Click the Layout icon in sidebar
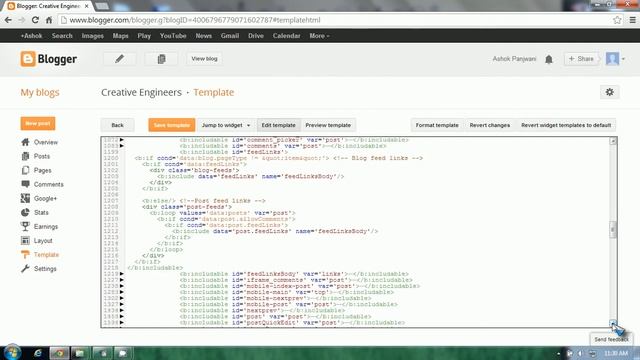640x360 pixels. click(x=25, y=240)
